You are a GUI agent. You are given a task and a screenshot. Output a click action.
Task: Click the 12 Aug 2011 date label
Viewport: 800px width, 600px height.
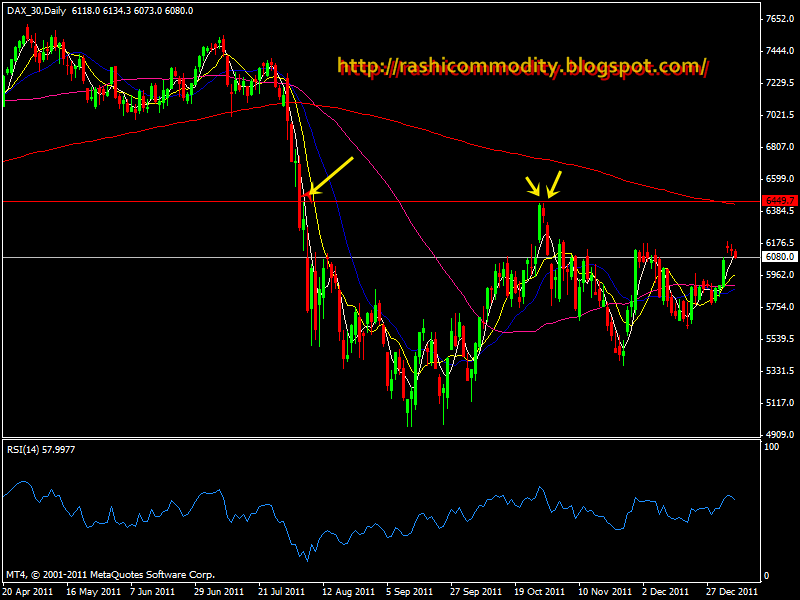[348, 592]
